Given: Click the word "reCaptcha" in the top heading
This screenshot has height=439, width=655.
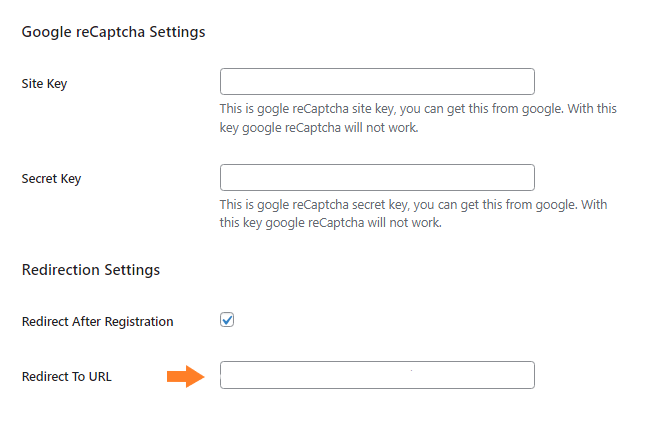Looking at the screenshot, I should click(105, 32).
